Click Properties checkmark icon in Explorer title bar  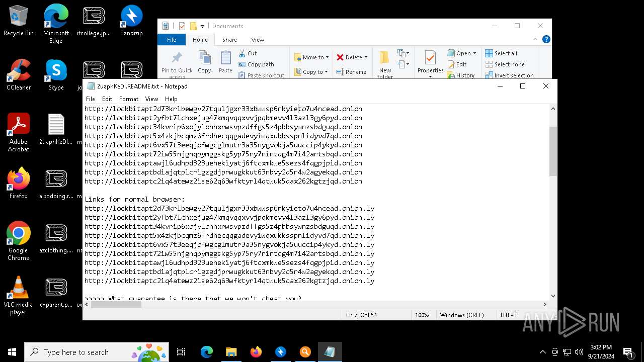(x=182, y=26)
